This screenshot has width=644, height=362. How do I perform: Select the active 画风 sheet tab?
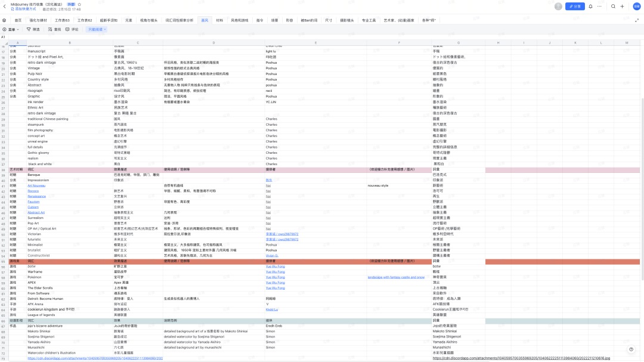tap(205, 20)
